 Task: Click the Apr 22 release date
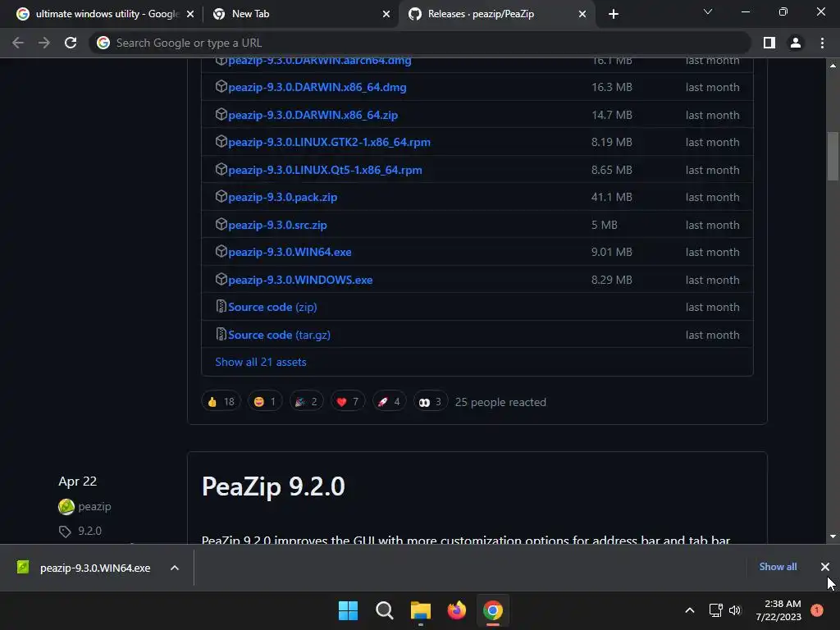78,482
